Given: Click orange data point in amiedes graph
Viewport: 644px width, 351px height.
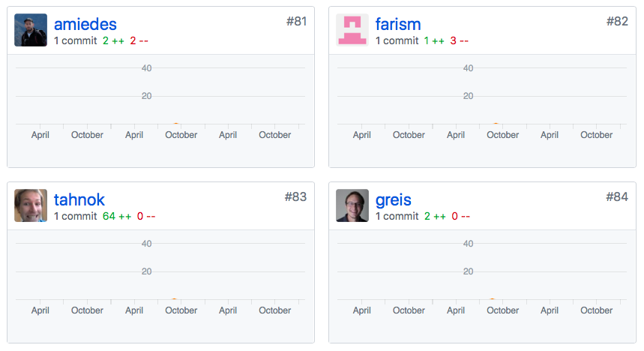Looking at the screenshot, I should click(x=175, y=124).
